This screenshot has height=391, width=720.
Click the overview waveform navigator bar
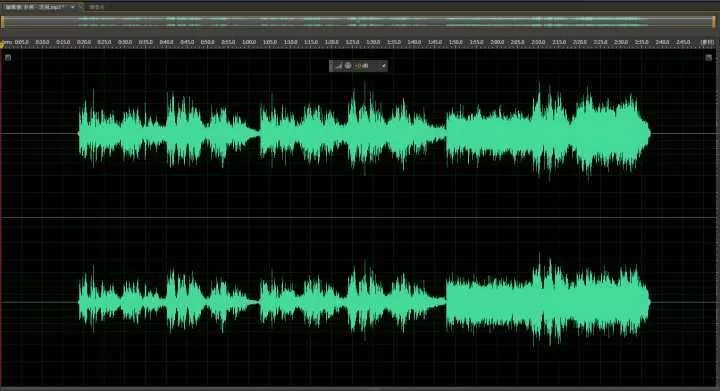[x=359, y=22]
